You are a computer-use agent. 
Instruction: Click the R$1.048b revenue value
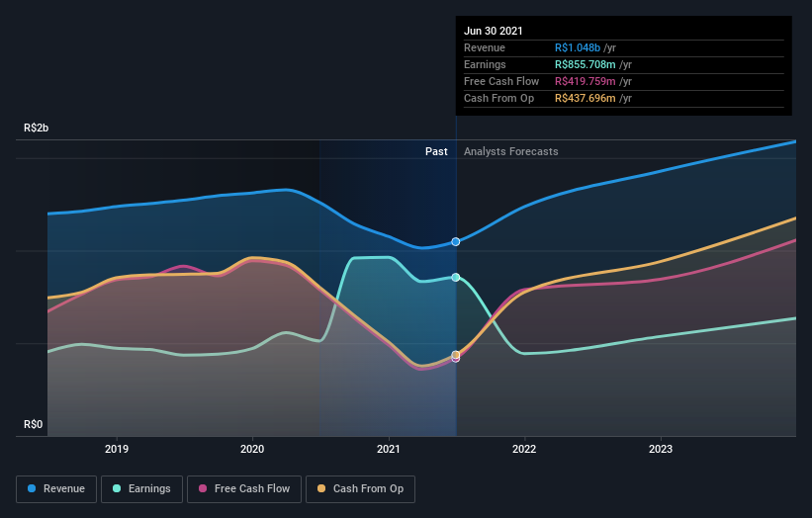tap(578, 47)
